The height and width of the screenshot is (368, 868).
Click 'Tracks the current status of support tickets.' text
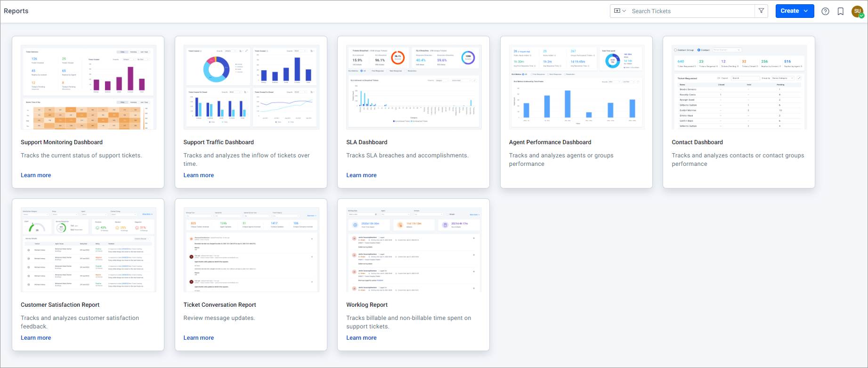pyautogui.click(x=81, y=155)
